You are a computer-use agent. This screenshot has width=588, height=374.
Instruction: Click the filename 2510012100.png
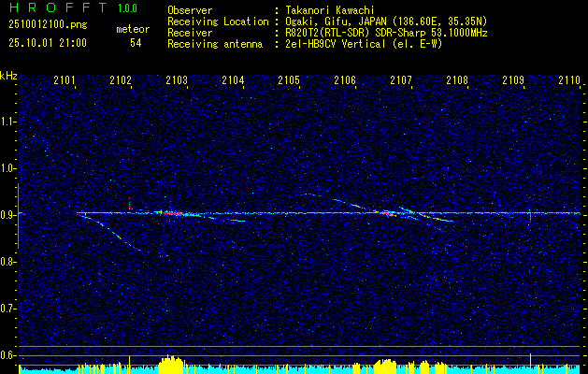click(48, 24)
